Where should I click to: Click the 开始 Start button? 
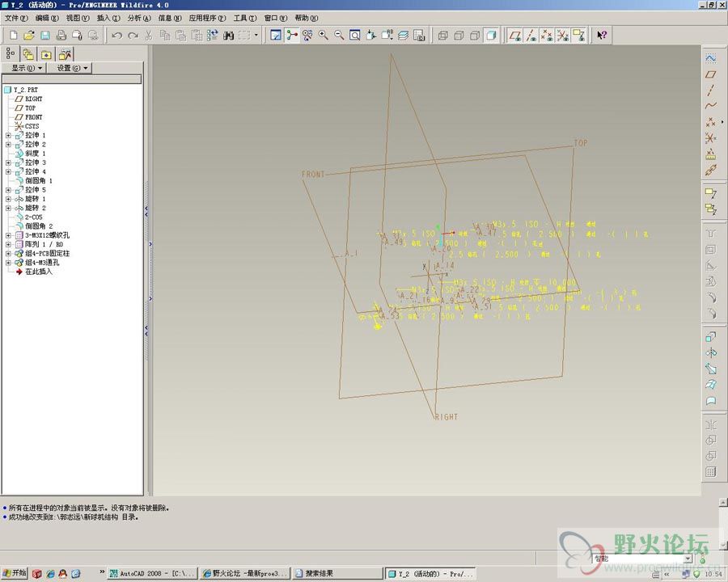tap(14, 573)
